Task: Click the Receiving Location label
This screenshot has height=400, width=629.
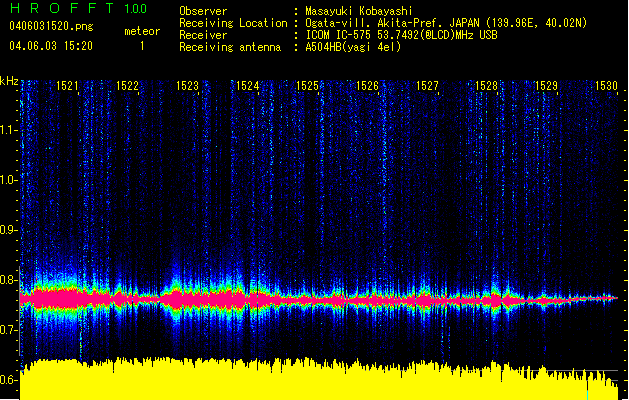Action: pyautogui.click(x=233, y=23)
